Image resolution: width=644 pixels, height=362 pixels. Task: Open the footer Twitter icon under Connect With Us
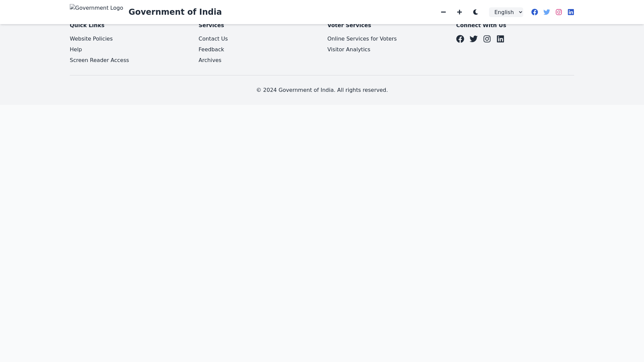[x=474, y=39]
